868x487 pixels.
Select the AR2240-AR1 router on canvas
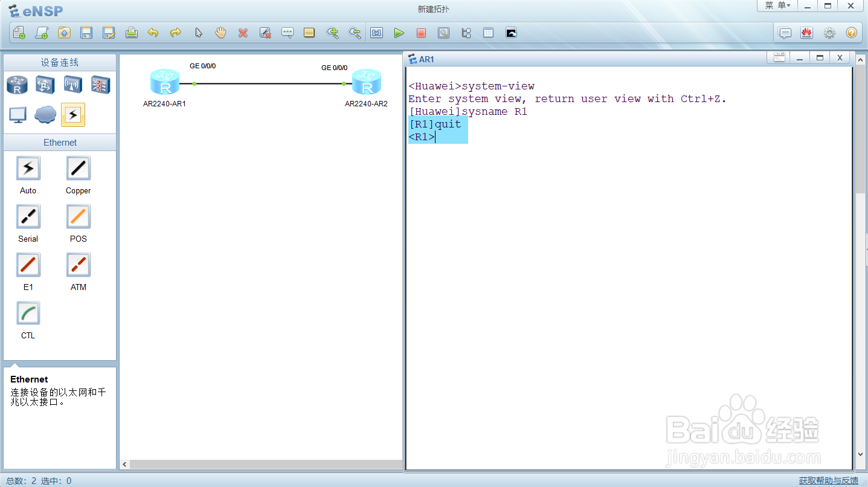click(x=165, y=82)
